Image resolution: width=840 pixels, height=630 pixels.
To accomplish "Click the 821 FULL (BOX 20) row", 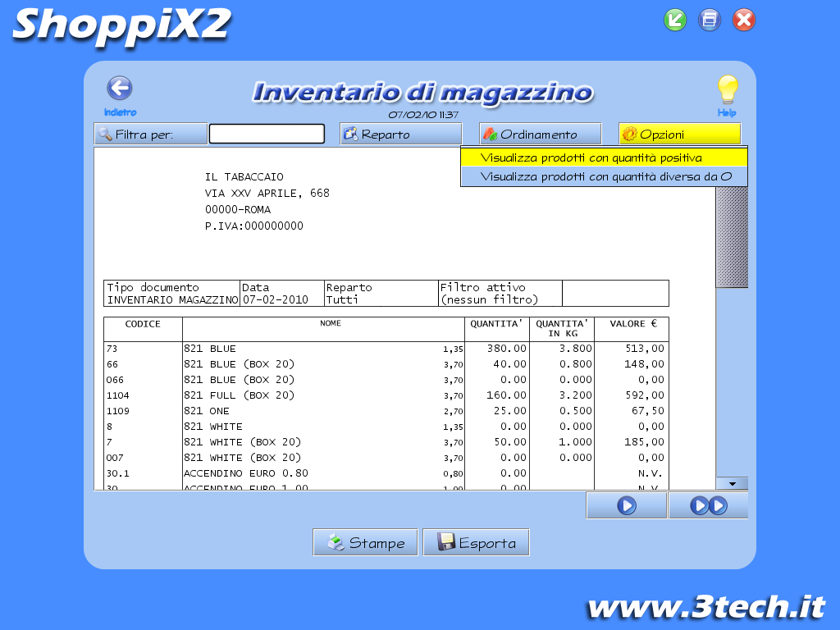I will 238,395.
